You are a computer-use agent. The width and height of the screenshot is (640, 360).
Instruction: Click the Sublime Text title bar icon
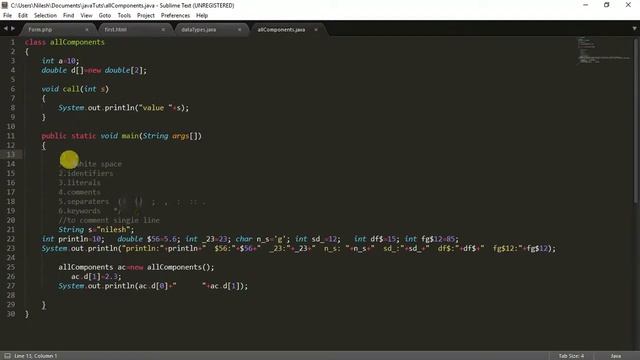[5, 5]
